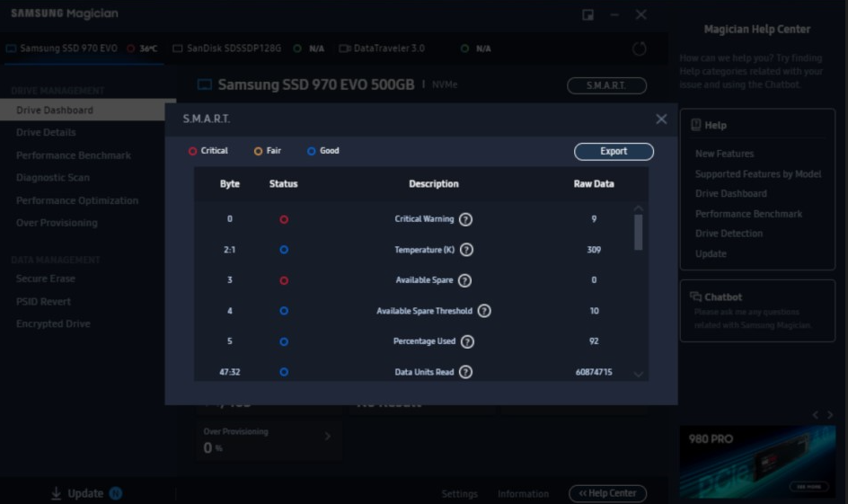Open Secure Erase section

46,279
